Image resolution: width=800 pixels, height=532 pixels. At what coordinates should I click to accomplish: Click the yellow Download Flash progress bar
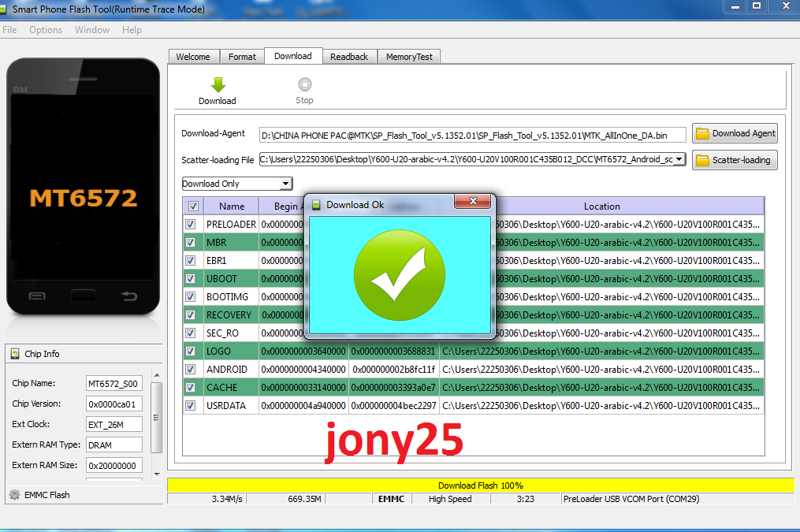pyautogui.click(x=480, y=485)
